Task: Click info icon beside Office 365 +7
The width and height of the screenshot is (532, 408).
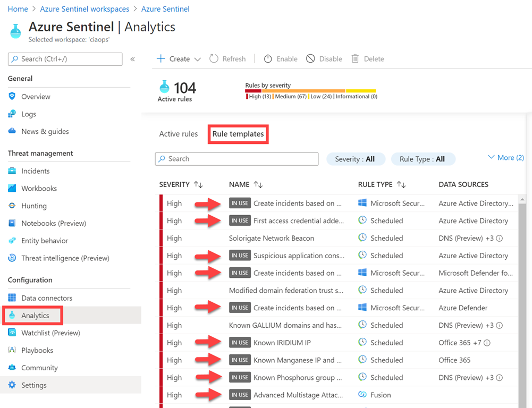Action: coord(487,343)
